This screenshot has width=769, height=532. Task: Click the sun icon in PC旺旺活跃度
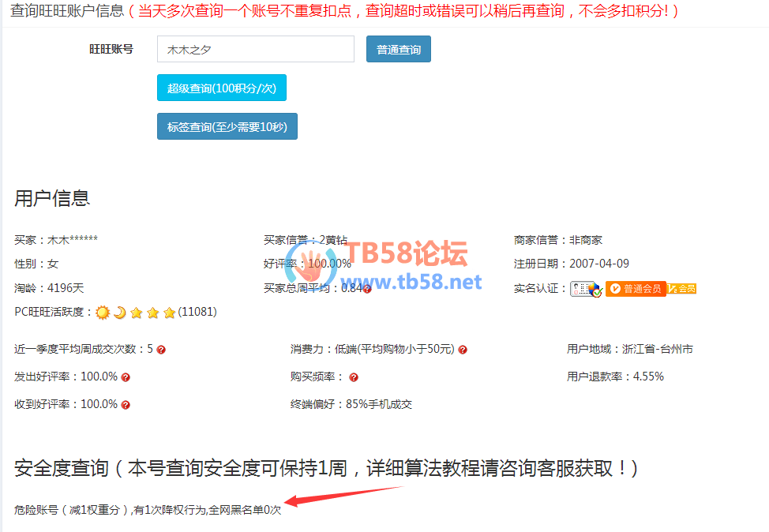tap(103, 313)
